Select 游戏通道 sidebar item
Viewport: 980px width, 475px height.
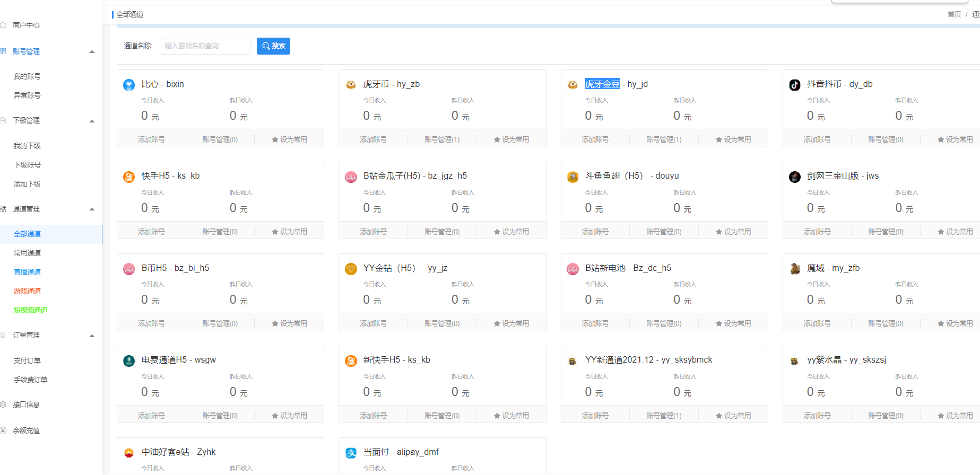27,291
